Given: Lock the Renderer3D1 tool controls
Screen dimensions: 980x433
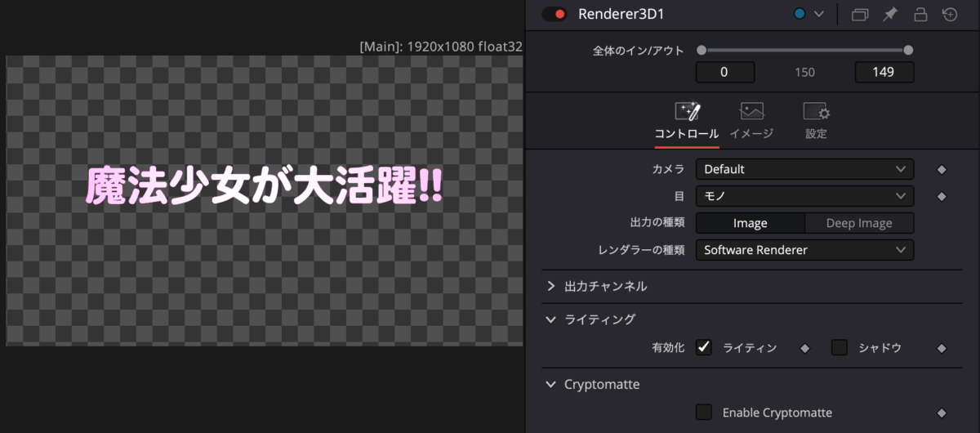Looking at the screenshot, I should (x=920, y=14).
